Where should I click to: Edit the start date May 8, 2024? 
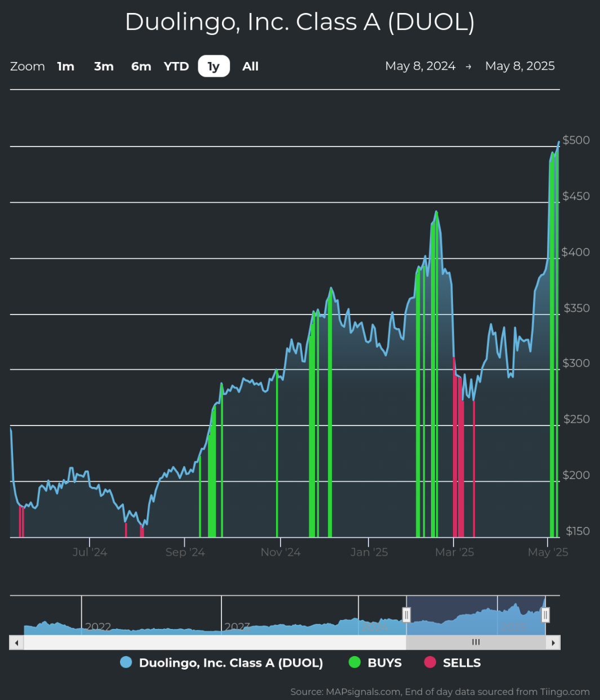[x=420, y=66]
